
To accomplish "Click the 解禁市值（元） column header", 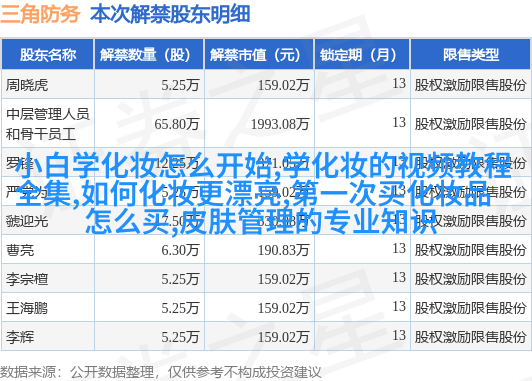I will coord(259,55).
